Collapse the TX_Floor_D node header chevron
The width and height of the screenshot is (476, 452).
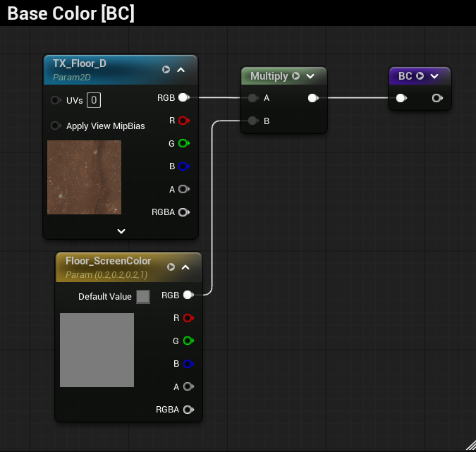(181, 70)
